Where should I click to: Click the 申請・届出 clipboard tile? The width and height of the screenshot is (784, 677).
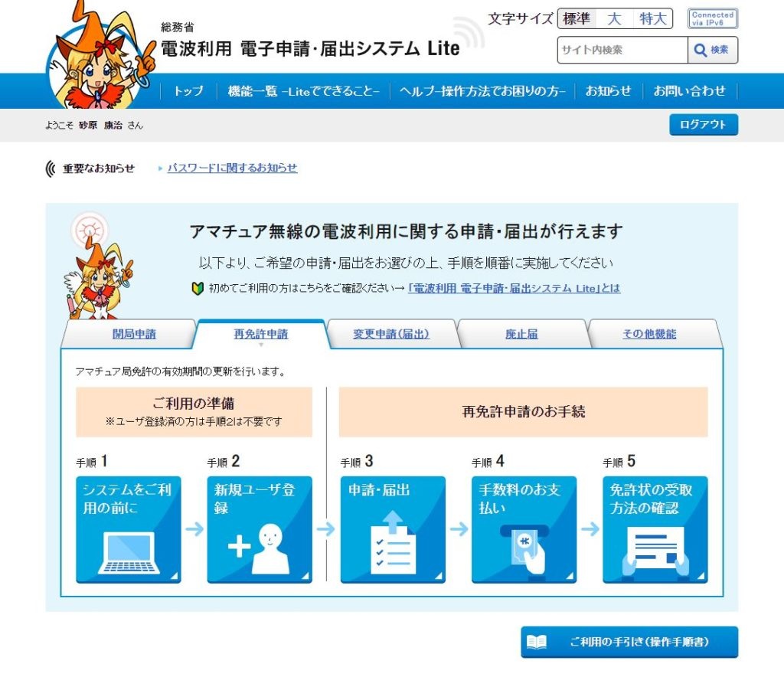coord(393,529)
